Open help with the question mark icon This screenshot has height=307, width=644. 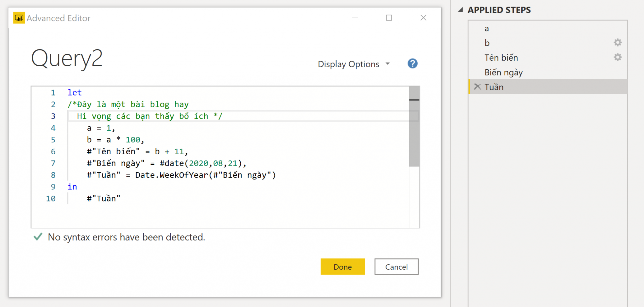pos(412,63)
